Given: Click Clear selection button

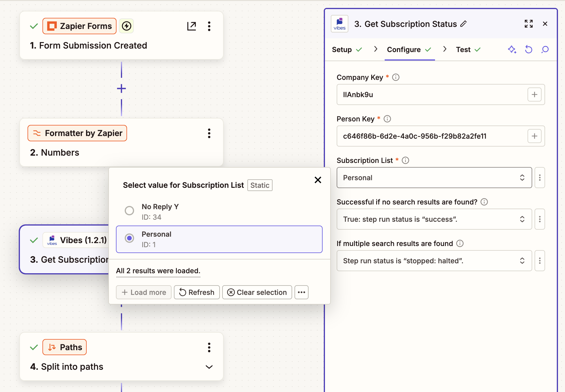Looking at the screenshot, I should click(257, 292).
